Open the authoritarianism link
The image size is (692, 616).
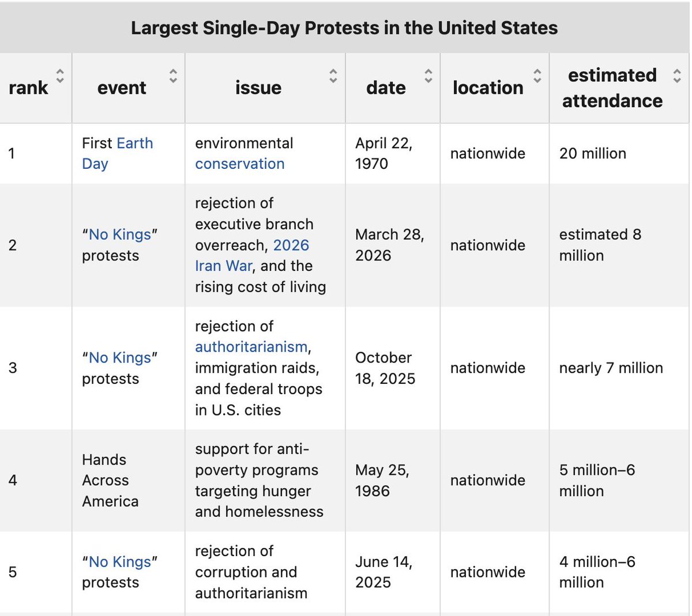(x=251, y=347)
